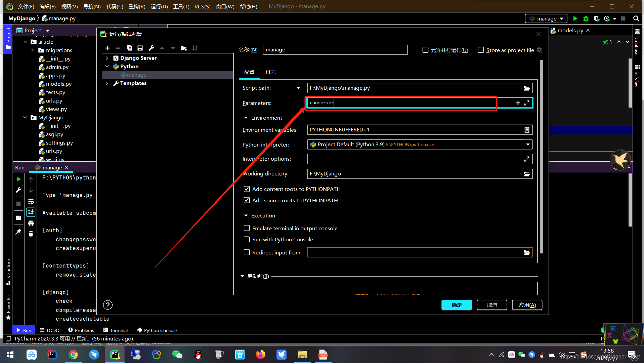Enable Emulate terminal in output console
This screenshot has height=363, width=644.
[x=247, y=228]
